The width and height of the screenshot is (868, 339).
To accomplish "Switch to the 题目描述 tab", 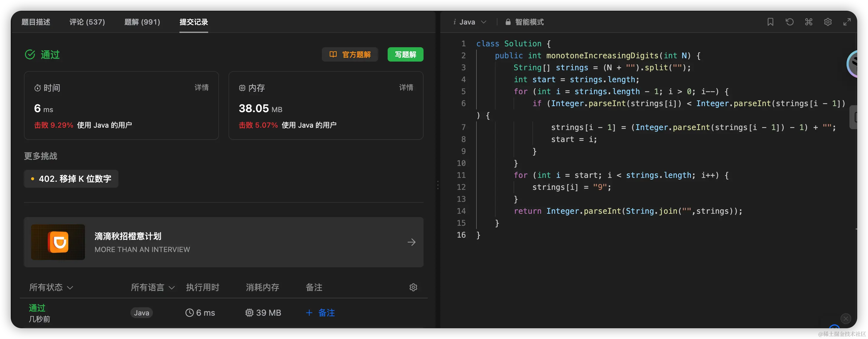I will click(x=36, y=22).
